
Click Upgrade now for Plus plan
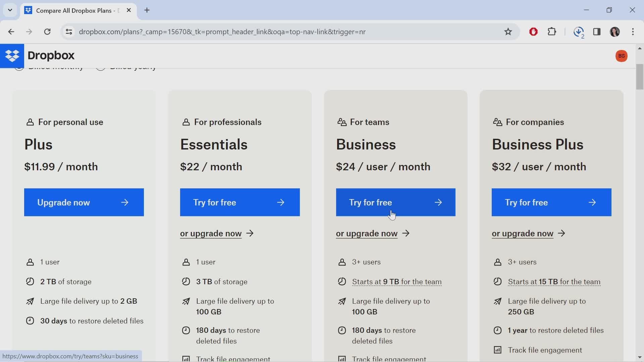click(84, 202)
